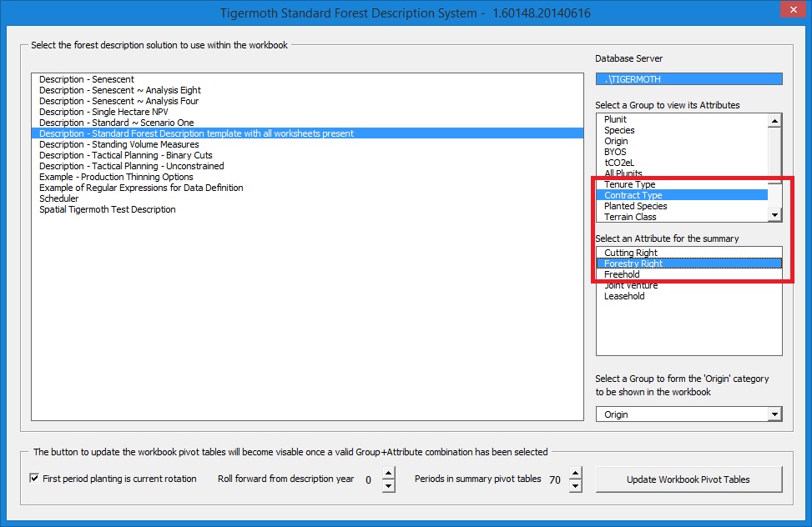This screenshot has width=812, height=527.
Task: Click the roll forward year value 0
Action: (x=368, y=480)
